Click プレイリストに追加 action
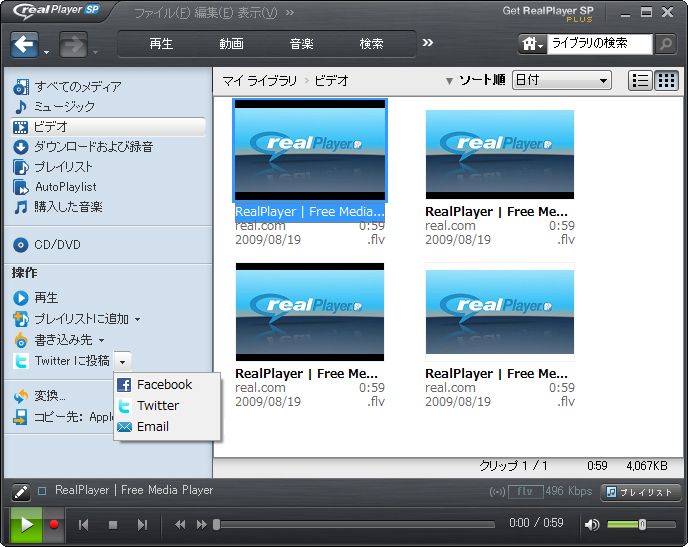The height and width of the screenshot is (547, 688). 71,319
